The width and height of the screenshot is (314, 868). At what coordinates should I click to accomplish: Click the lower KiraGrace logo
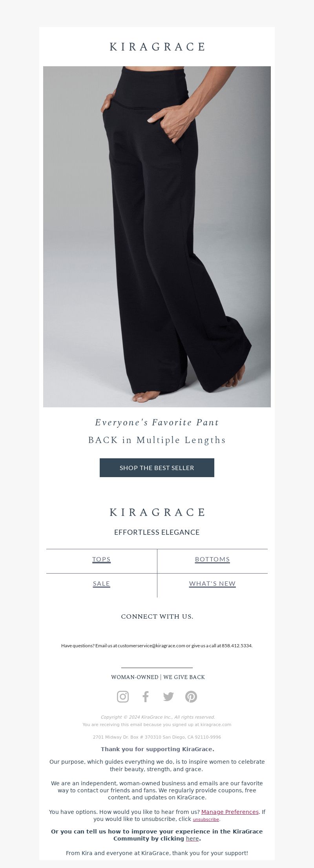click(157, 512)
